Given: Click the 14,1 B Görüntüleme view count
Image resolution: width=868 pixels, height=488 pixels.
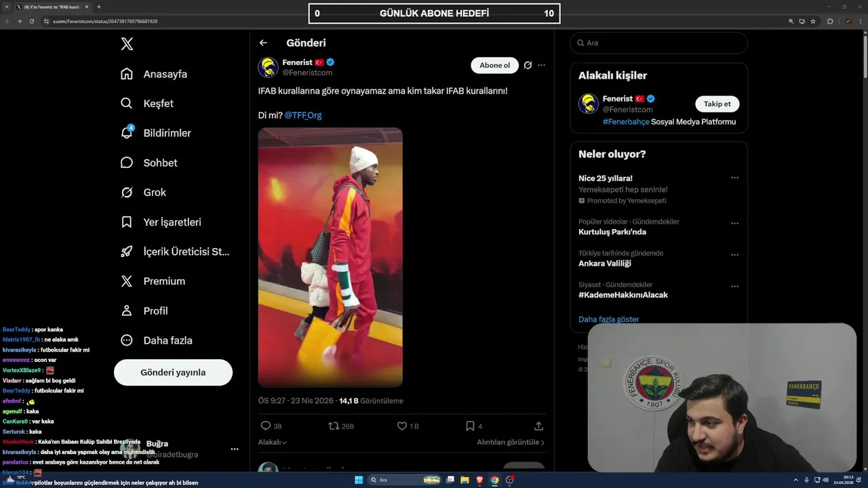Looking at the screenshot, I should pos(371,401).
